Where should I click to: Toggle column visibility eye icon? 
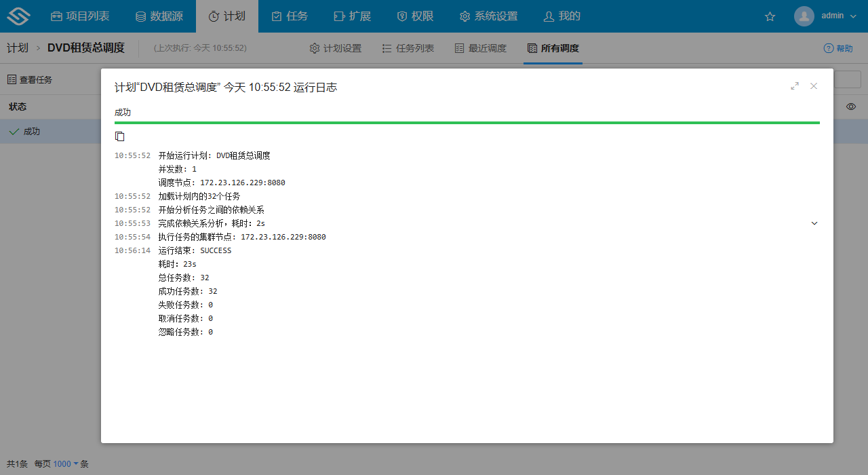pos(851,107)
